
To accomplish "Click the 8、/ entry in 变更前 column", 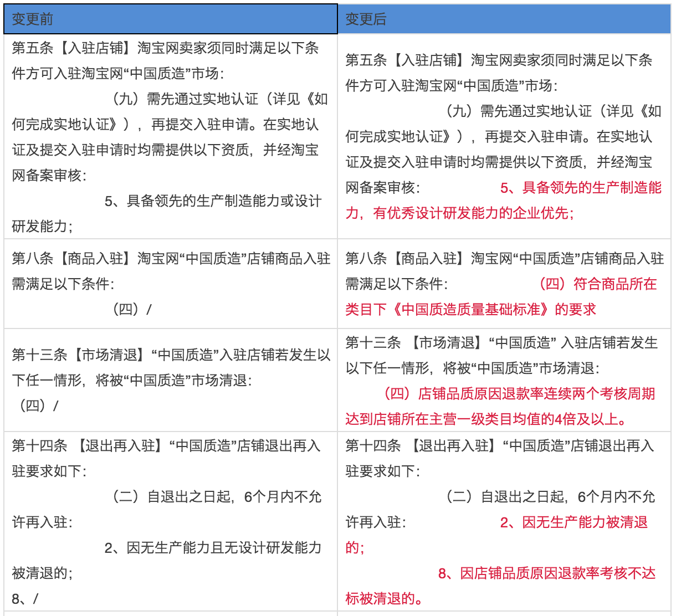I will [25, 599].
